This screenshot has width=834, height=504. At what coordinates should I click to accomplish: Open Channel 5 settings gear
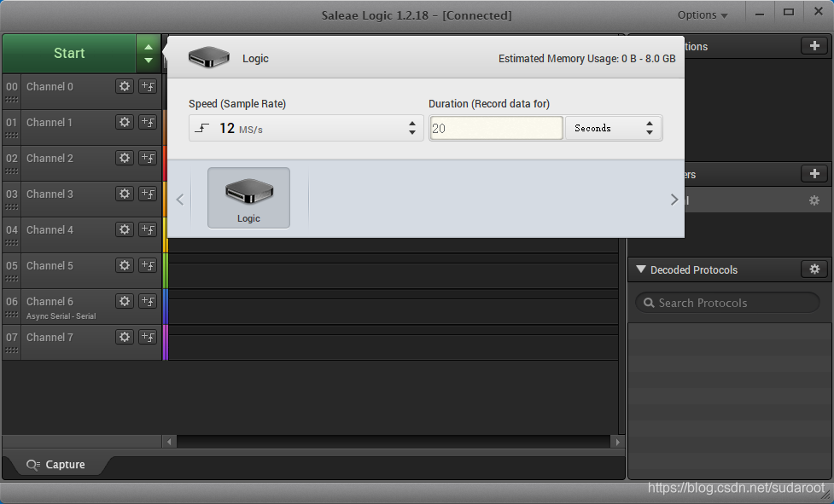point(125,265)
